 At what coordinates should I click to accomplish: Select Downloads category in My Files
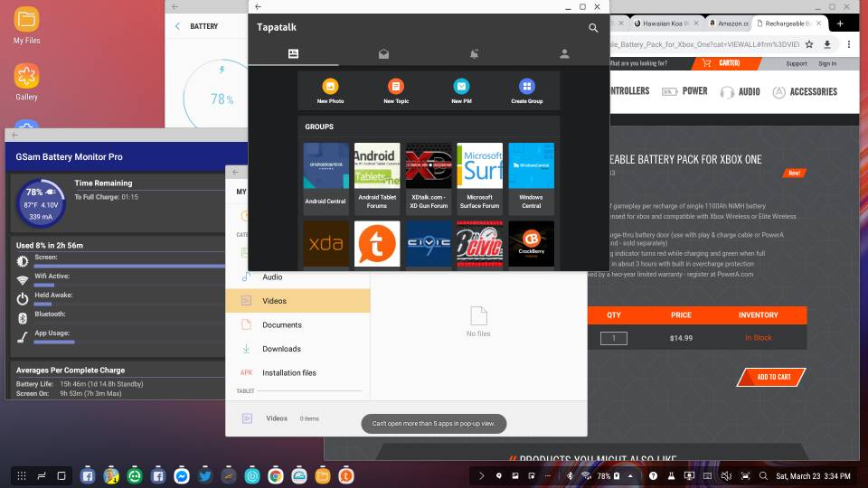click(x=297, y=349)
